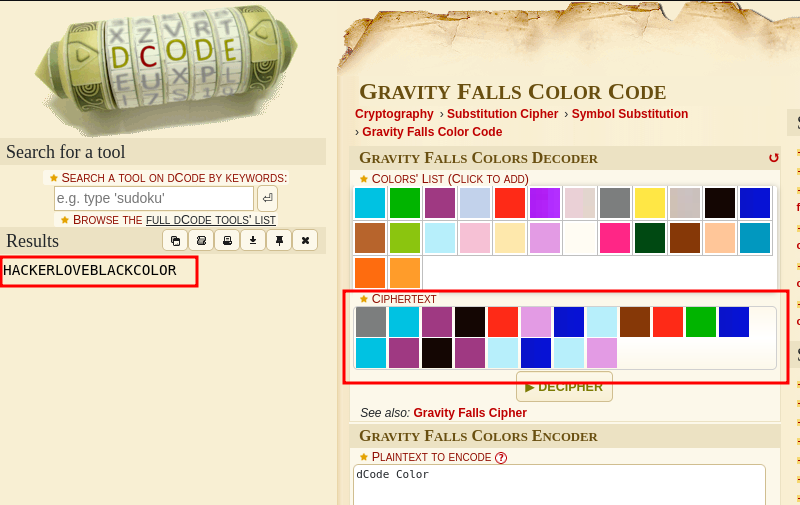Go to Substitution Cipher breadcrumb
800x505 pixels.
[x=502, y=114]
